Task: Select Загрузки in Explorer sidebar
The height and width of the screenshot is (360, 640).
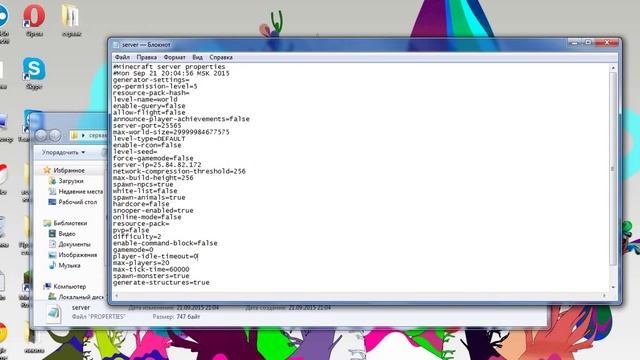Action: point(71,181)
